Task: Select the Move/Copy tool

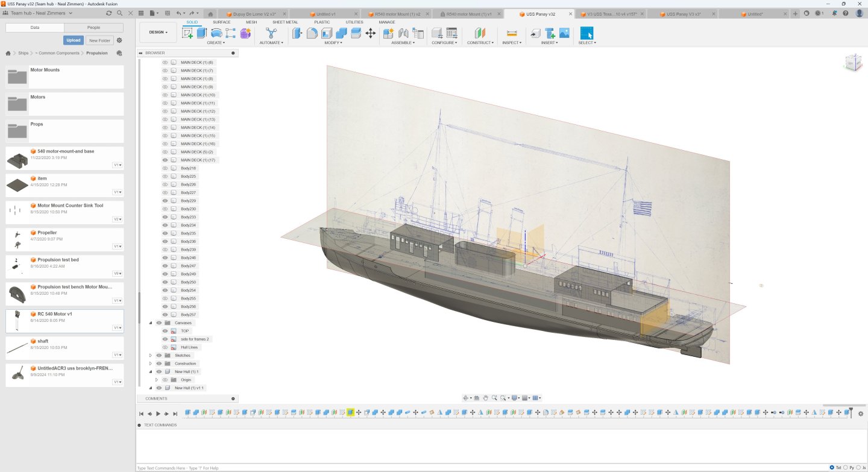Action: point(371,34)
